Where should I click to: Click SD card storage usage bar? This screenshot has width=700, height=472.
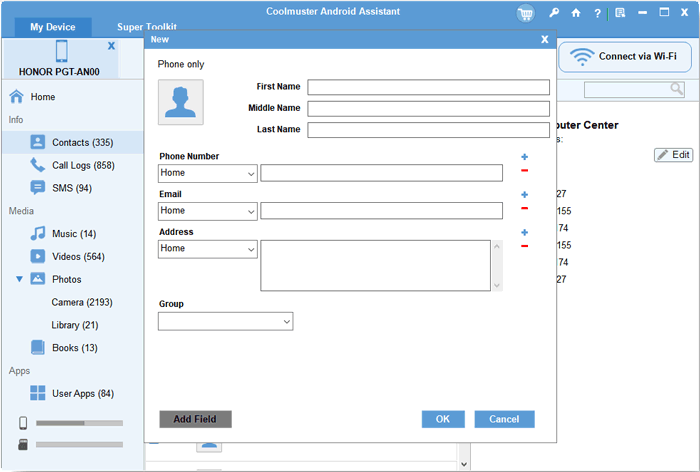79,445
